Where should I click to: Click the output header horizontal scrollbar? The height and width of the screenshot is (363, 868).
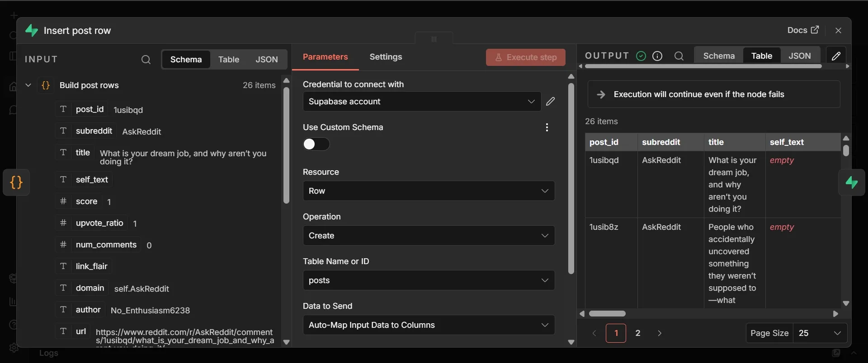click(703, 66)
